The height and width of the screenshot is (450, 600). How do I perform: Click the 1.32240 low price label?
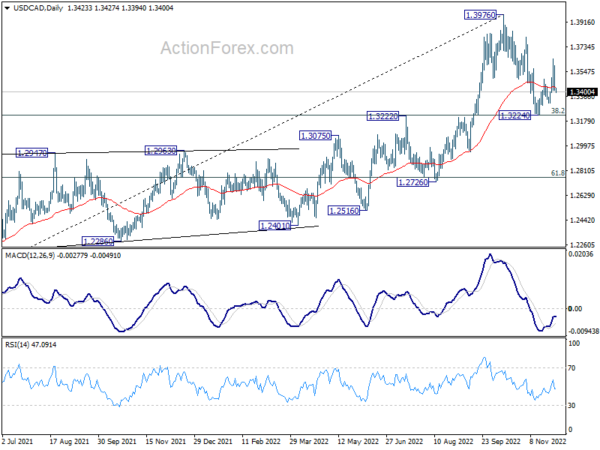pos(515,115)
